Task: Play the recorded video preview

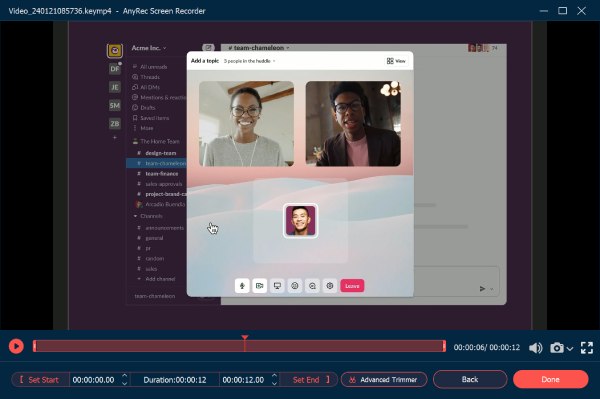Action: [16, 346]
